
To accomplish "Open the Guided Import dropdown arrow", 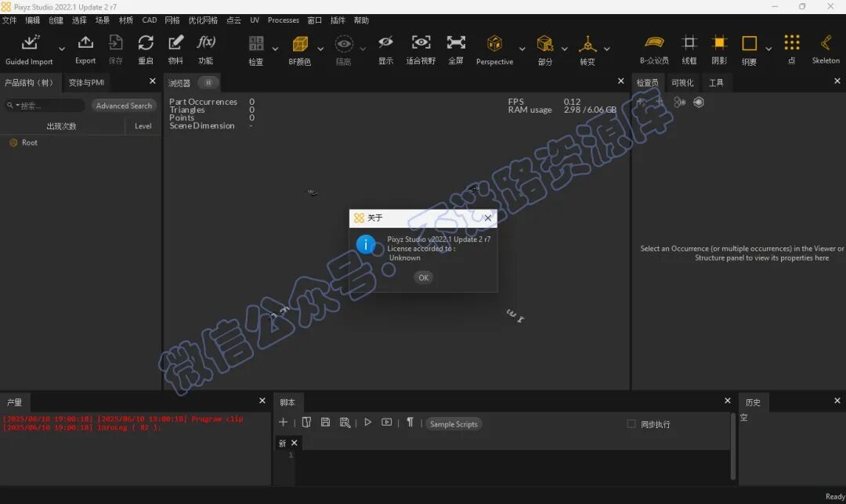I will click(62, 49).
